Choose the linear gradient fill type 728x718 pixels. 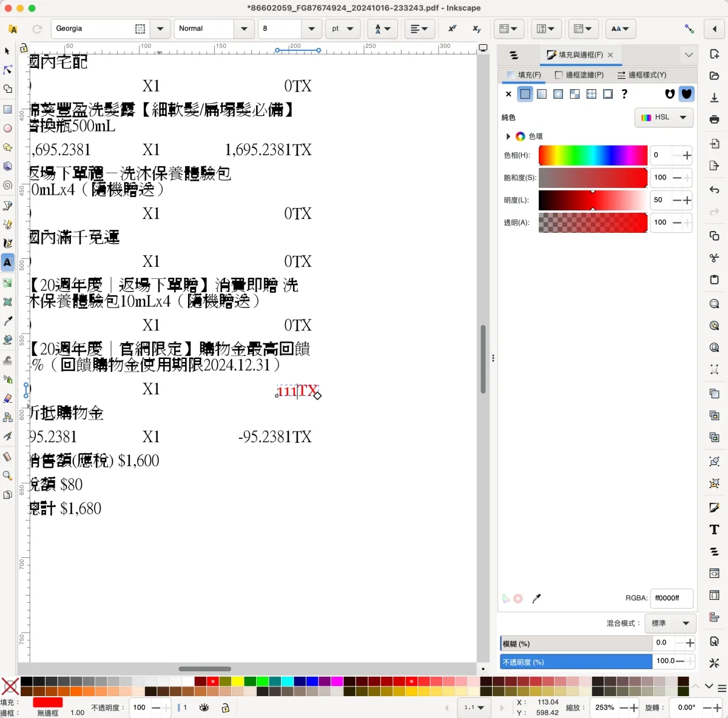[x=542, y=94]
